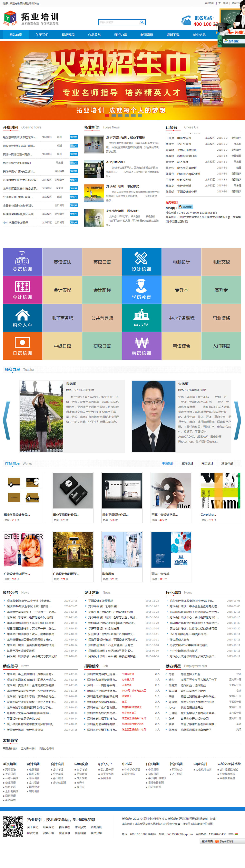The image size is (245, 868).
Task: Open news 龙华学设计培训，就业不用愁
Action: (125, 138)
